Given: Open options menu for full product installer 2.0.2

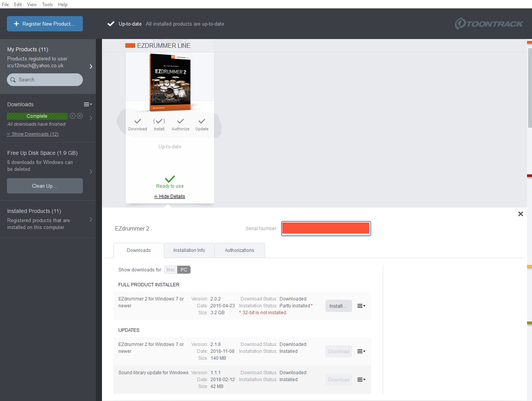Looking at the screenshot, I should coord(361,306).
